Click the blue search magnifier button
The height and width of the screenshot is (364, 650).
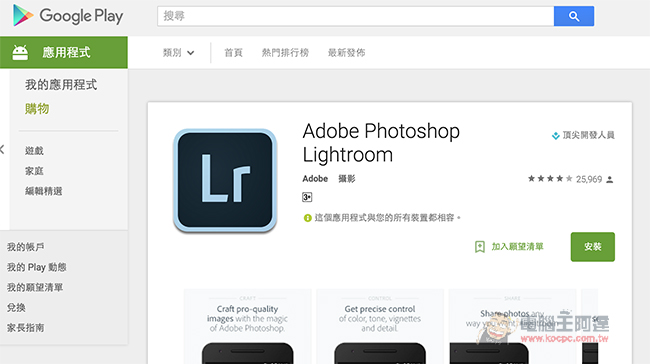pyautogui.click(x=574, y=16)
